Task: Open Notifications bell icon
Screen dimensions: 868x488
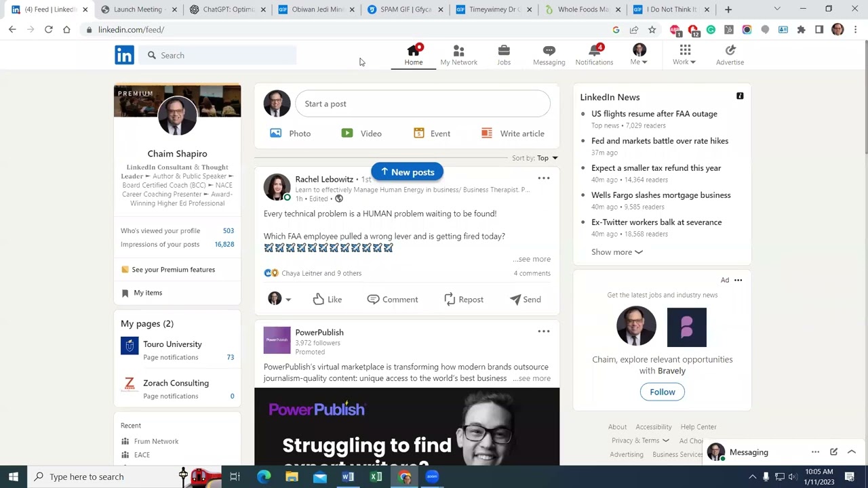Action: (x=594, y=55)
